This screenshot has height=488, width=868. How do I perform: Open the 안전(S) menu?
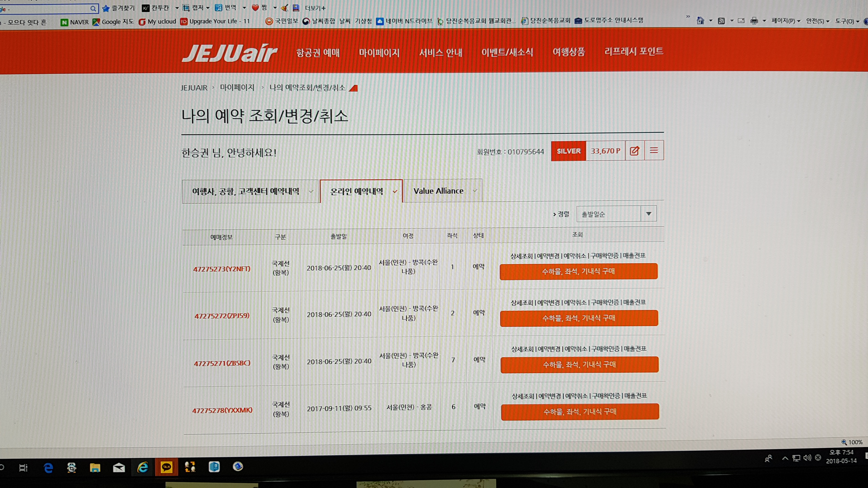pyautogui.click(x=817, y=21)
